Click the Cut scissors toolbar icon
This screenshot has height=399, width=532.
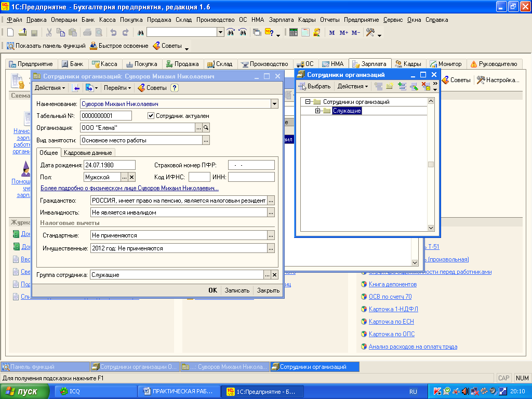[x=49, y=33]
